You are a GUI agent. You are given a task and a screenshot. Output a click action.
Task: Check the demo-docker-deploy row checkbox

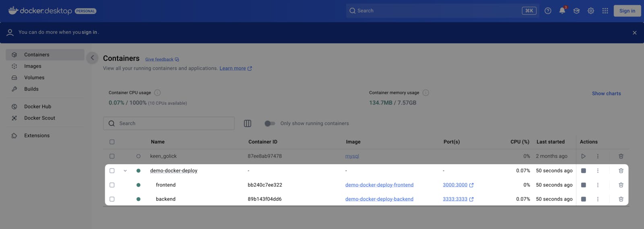tap(112, 171)
